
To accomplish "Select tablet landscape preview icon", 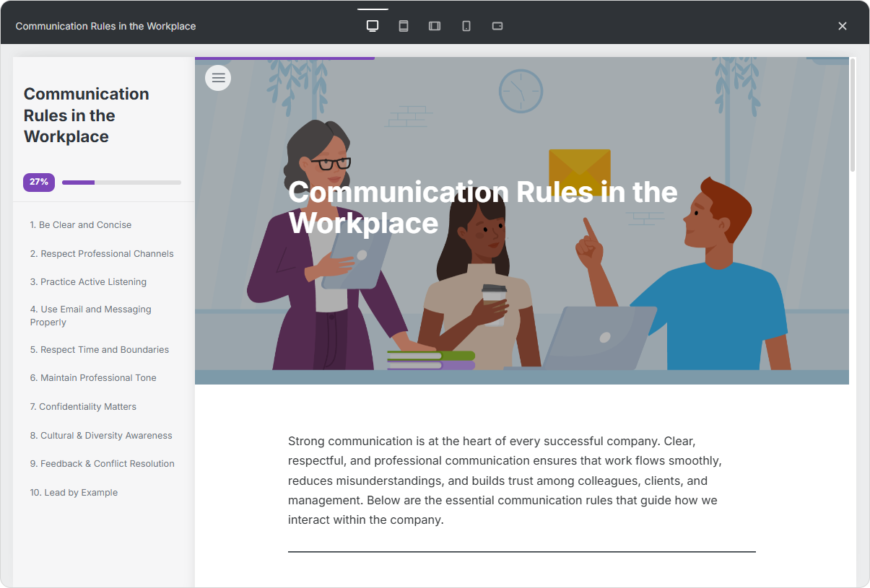I will (435, 26).
